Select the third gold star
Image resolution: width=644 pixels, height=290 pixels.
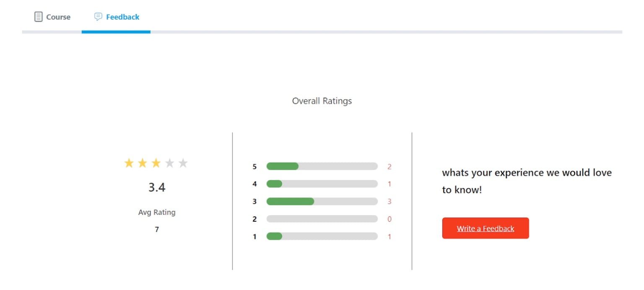[156, 163]
